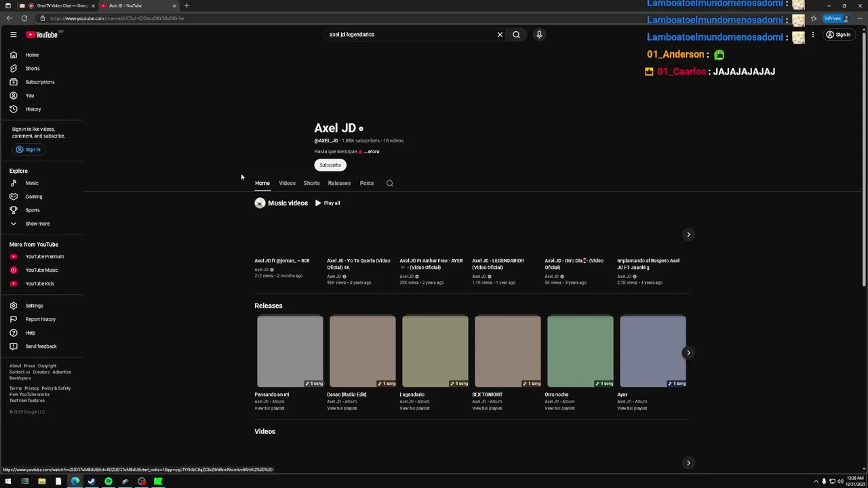Open YouTube settings three-dot menu
The width and height of the screenshot is (868, 488).
click(812, 35)
